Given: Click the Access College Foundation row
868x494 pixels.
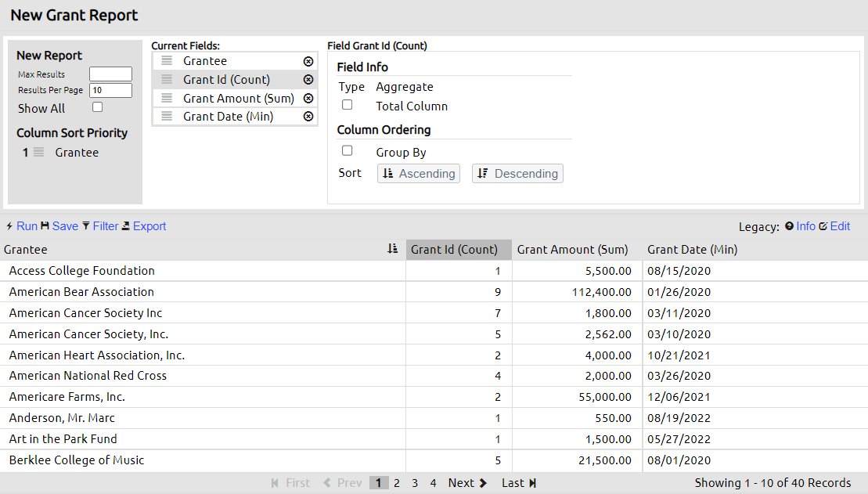Looking at the screenshot, I should pos(434,271).
